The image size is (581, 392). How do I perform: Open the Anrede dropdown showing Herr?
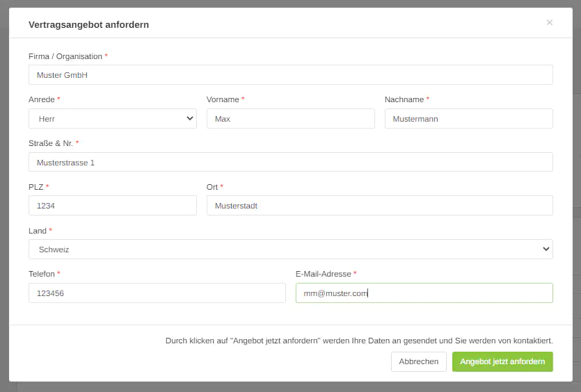click(113, 119)
